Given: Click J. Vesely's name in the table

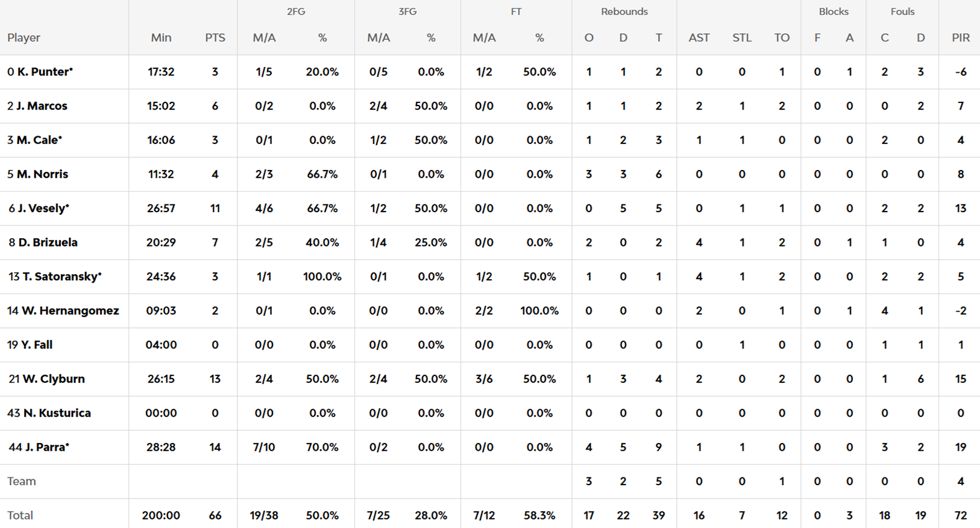Looking at the screenshot, I should (x=43, y=209).
